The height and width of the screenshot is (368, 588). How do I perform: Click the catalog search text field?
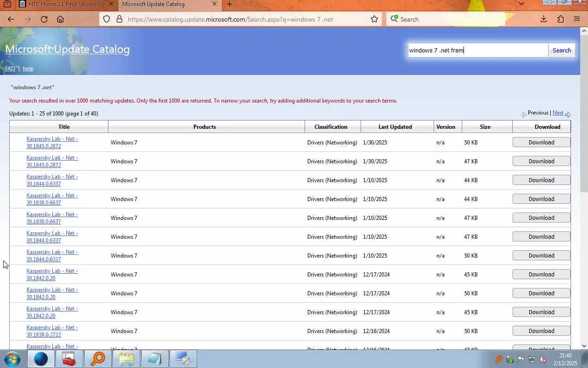(478, 50)
